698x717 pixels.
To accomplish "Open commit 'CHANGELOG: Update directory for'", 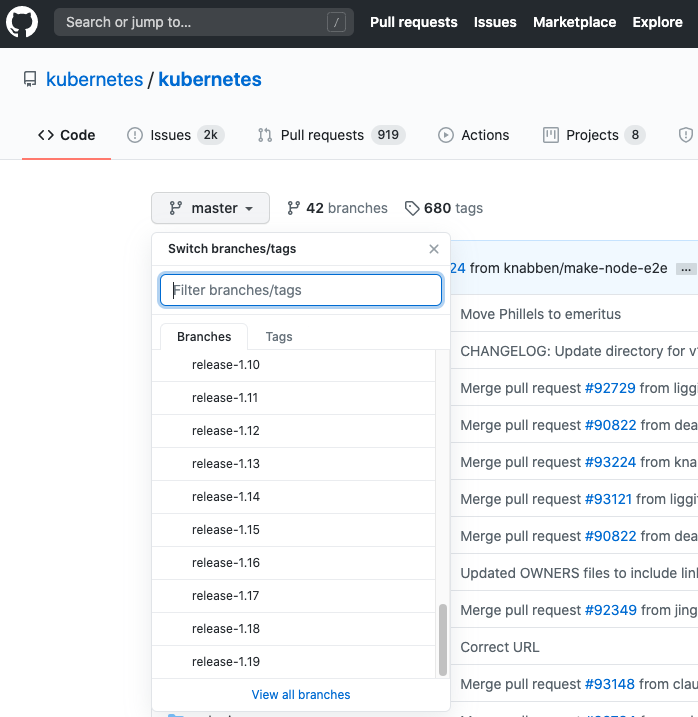I will (579, 351).
